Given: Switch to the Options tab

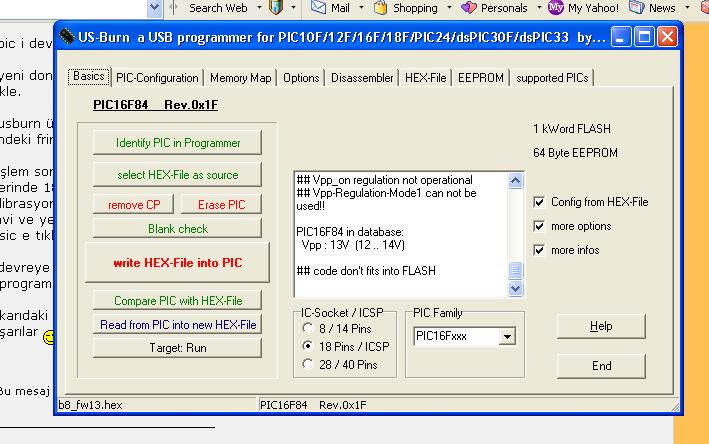Looking at the screenshot, I should 301,78.
